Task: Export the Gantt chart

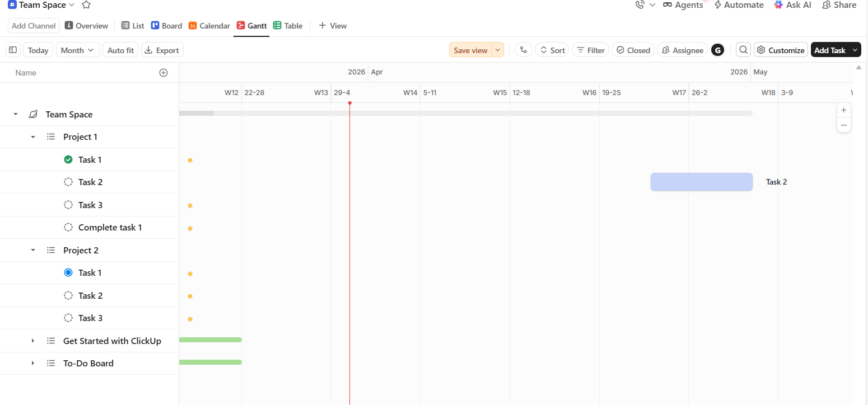Action: [x=162, y=50]
